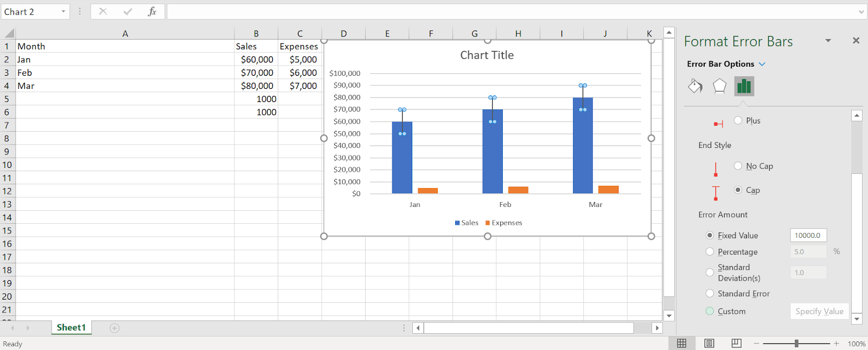Click the Specify Value button

click(x=819, y=311)
